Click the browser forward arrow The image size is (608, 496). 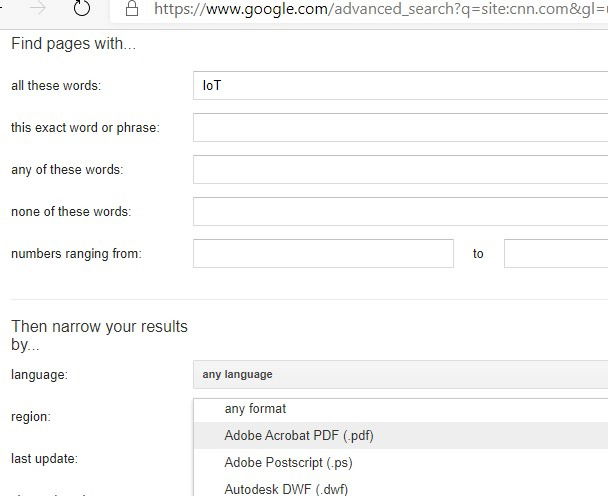click(x=38, y=8)
